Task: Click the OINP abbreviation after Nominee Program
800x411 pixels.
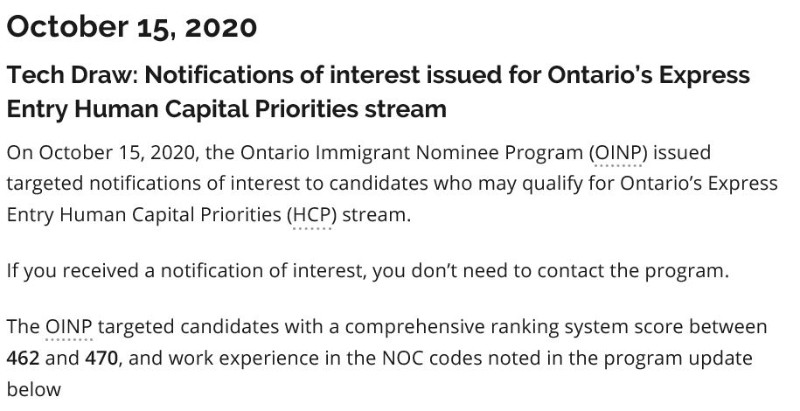Action: 618,152
